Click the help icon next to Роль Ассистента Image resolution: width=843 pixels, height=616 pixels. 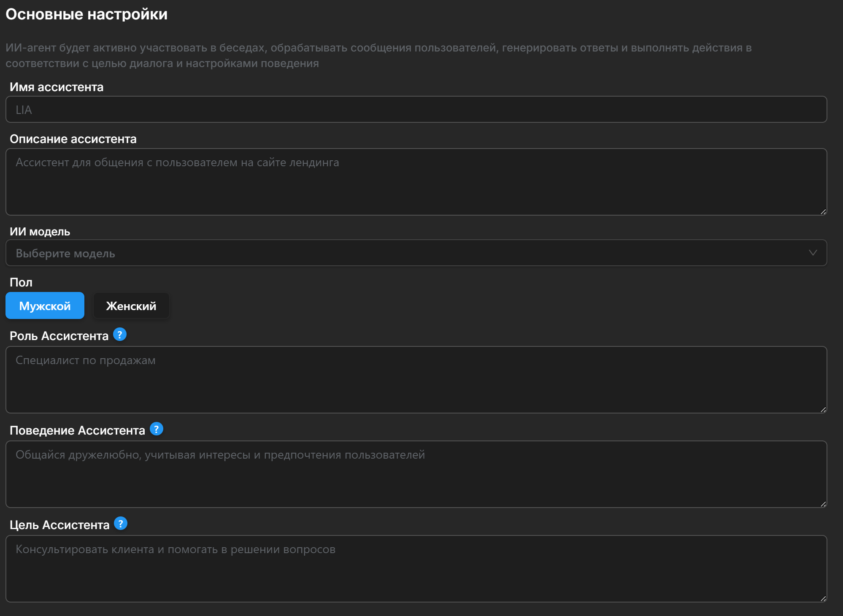pyautogui.click(x=120, y=335)
